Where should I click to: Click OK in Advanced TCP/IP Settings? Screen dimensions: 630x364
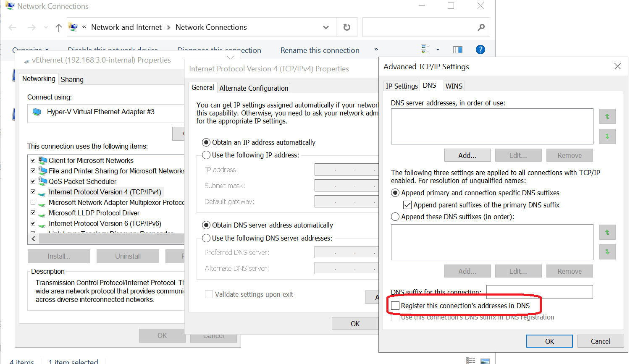point(549,341)
